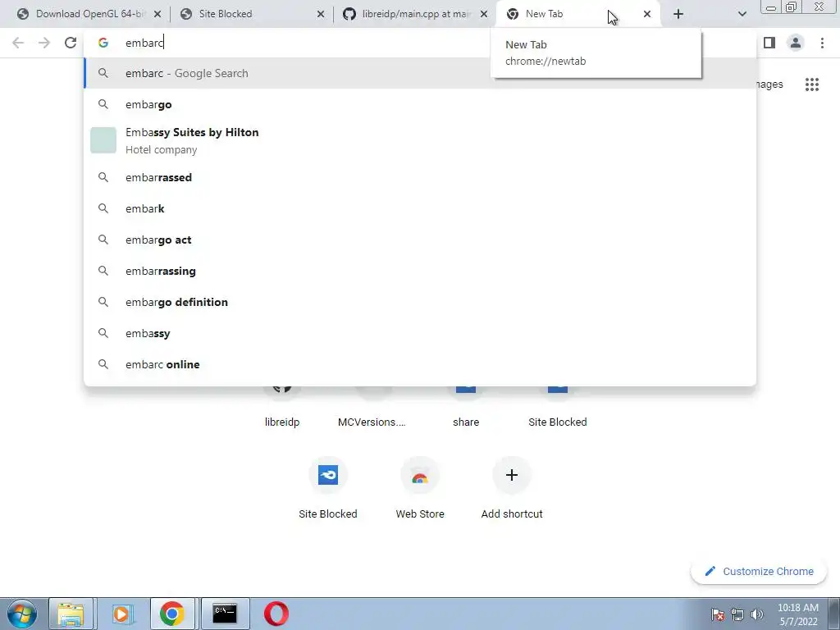Pick the embark suggestion
This screenshot has height=630, width=840.
[420, 208]
